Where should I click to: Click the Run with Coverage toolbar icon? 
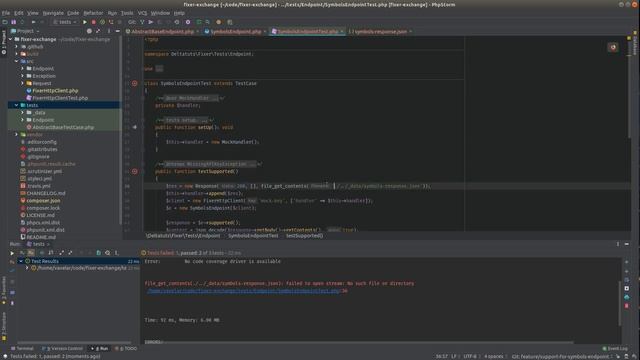tap(102, 22)
